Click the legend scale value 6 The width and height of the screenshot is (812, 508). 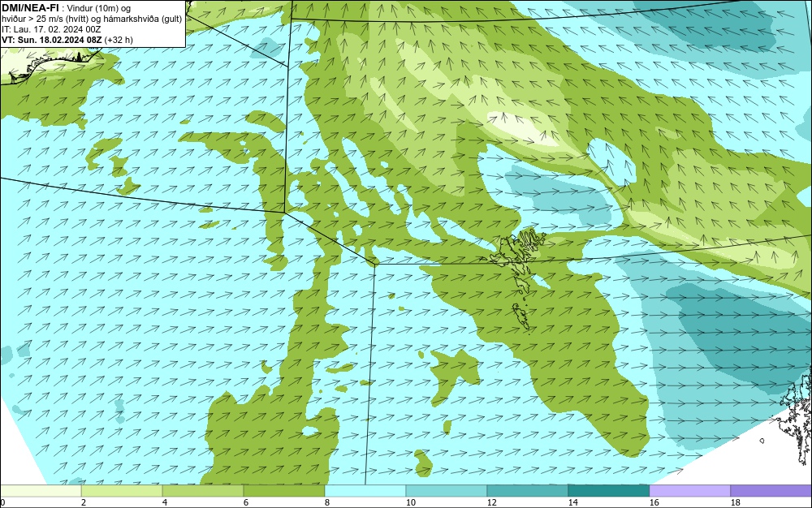pyautogui.click(x=245, y=502)
